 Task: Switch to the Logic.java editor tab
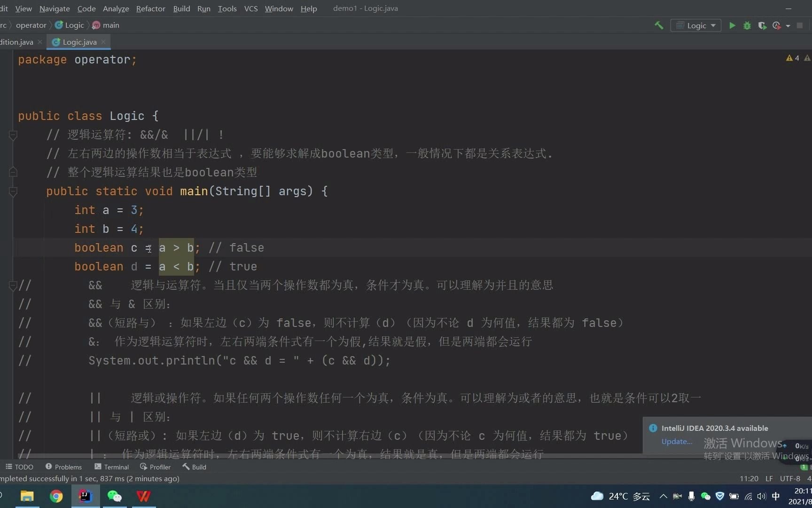point(79,42)
